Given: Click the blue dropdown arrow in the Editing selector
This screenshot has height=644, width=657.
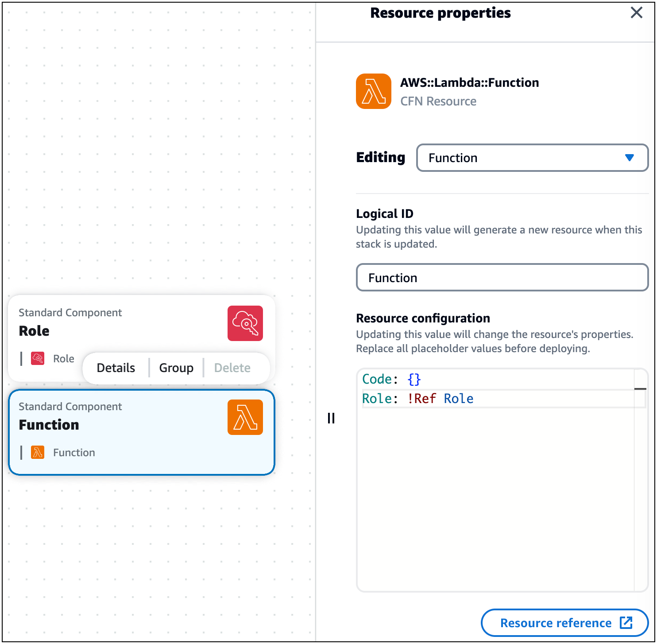Looking at the screenshot, I should pos(629,158).
